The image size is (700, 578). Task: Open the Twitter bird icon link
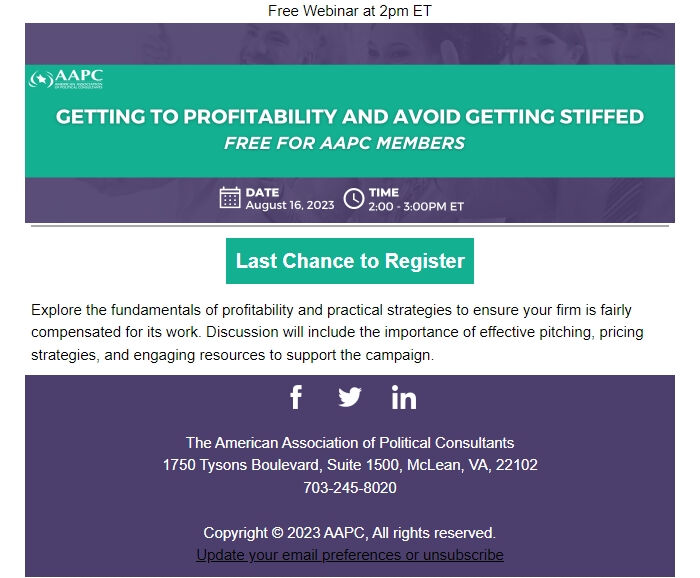pyautogui.click(x=350, y=398)
